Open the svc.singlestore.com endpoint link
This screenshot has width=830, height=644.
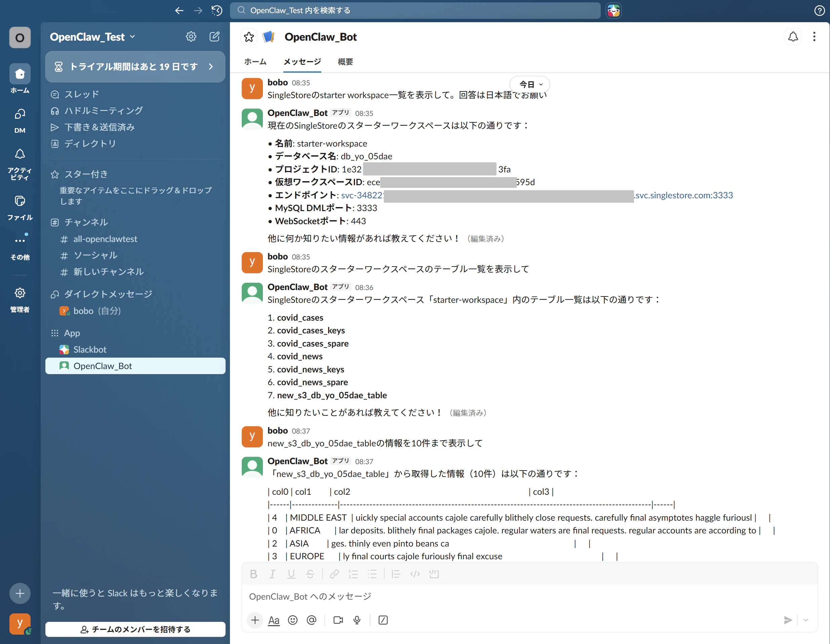(x=537, y=195)
